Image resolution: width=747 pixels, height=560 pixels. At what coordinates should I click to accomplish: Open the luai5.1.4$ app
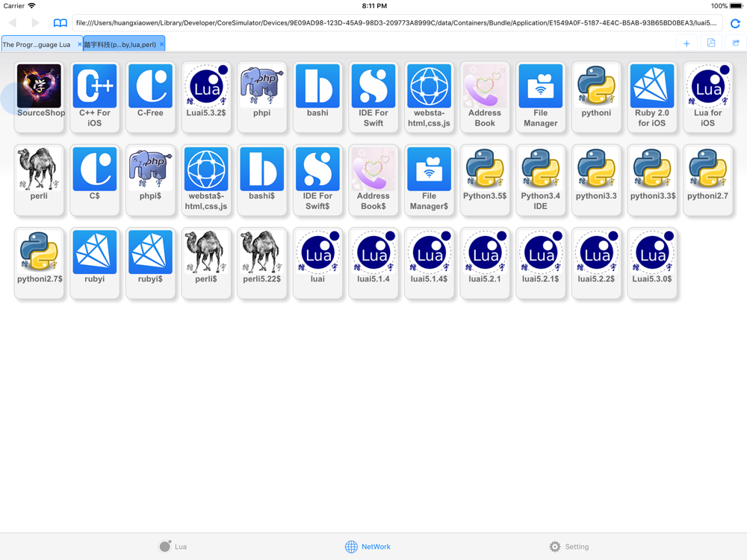click(x=430, y=264)
